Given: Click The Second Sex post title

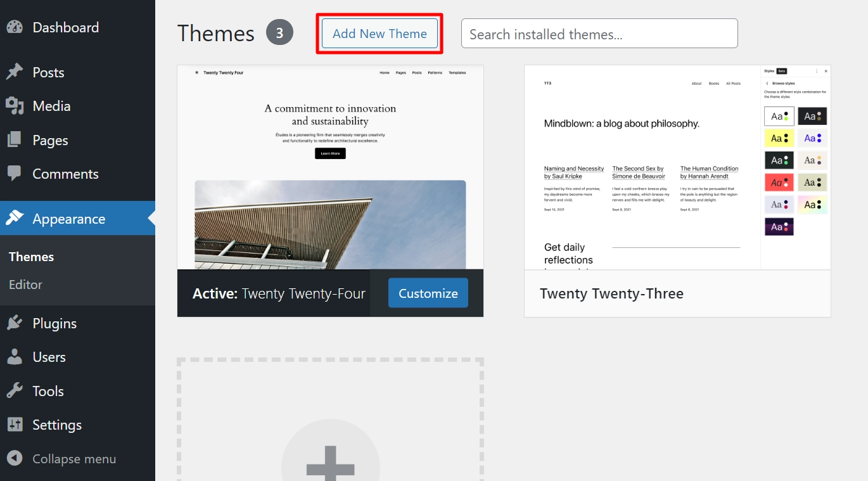Looking at the screenshot, I should (639, 172).
